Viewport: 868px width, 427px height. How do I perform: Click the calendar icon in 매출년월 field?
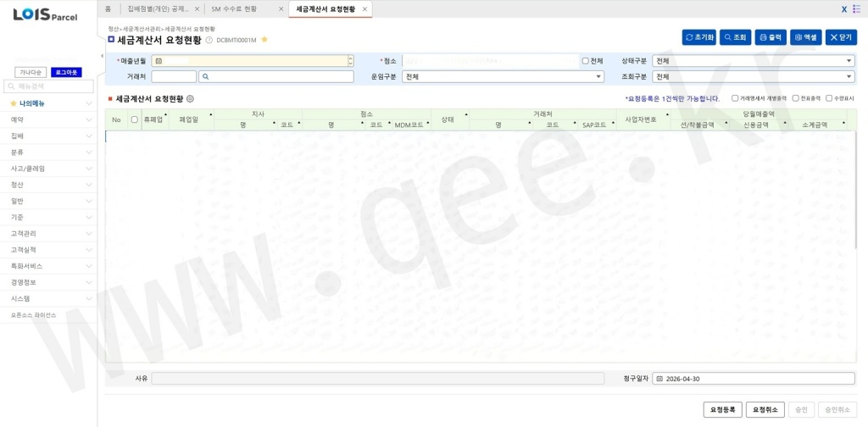click(159, 61)
